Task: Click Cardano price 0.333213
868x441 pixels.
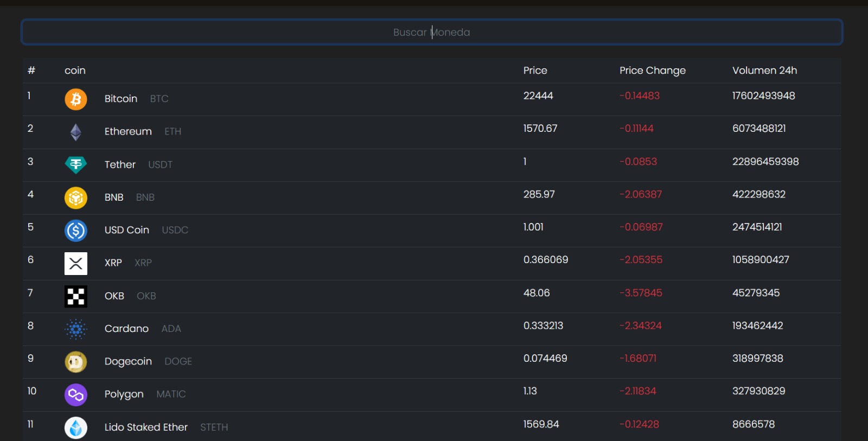Action: point(544,326)
